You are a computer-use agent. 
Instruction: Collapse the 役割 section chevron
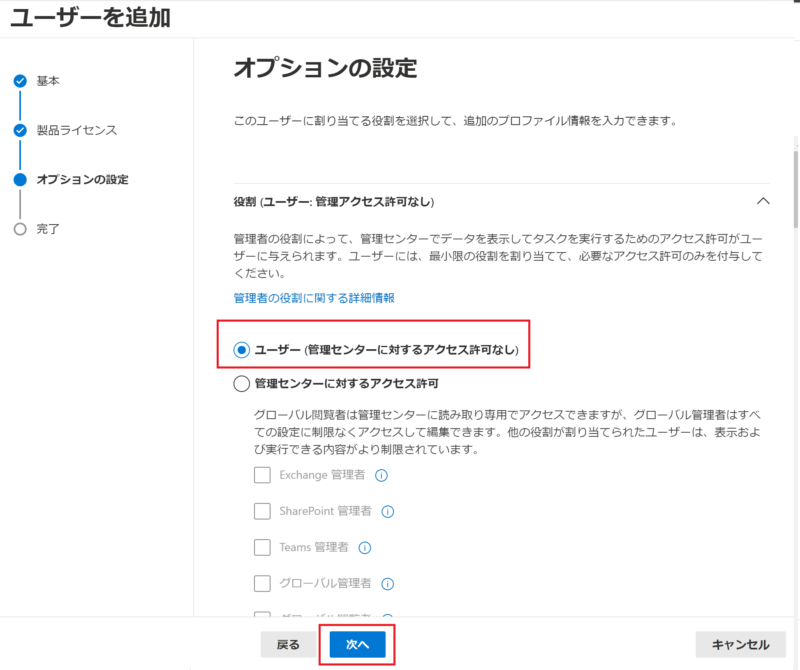pos(763,201)
